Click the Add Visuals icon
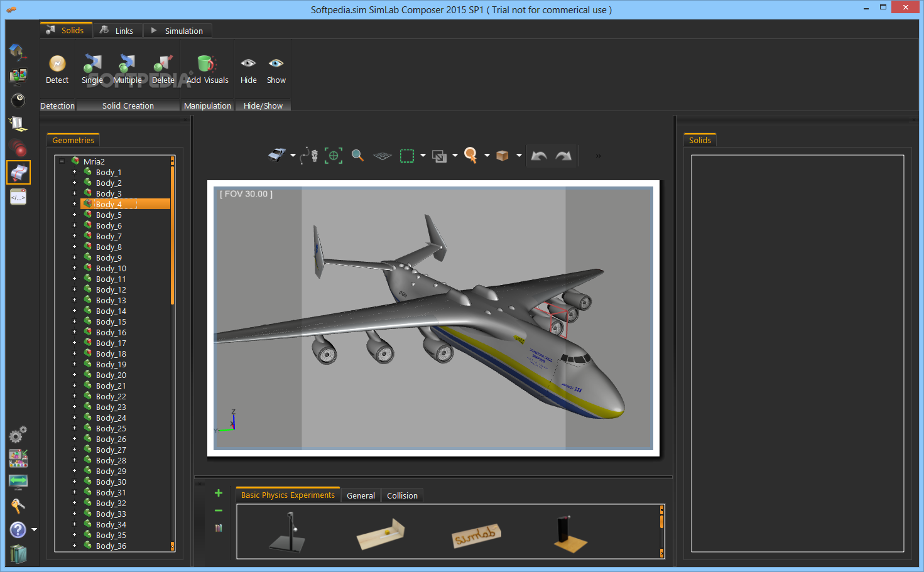924x572 pixels. (x=207, y=63)
